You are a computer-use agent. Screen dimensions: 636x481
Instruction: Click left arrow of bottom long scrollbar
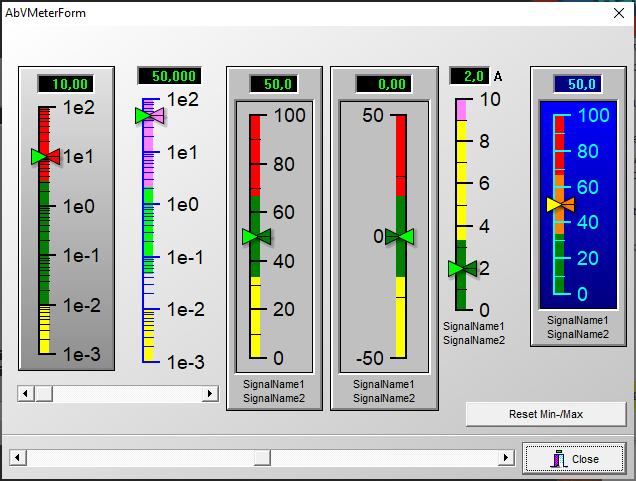coord(17,457)
